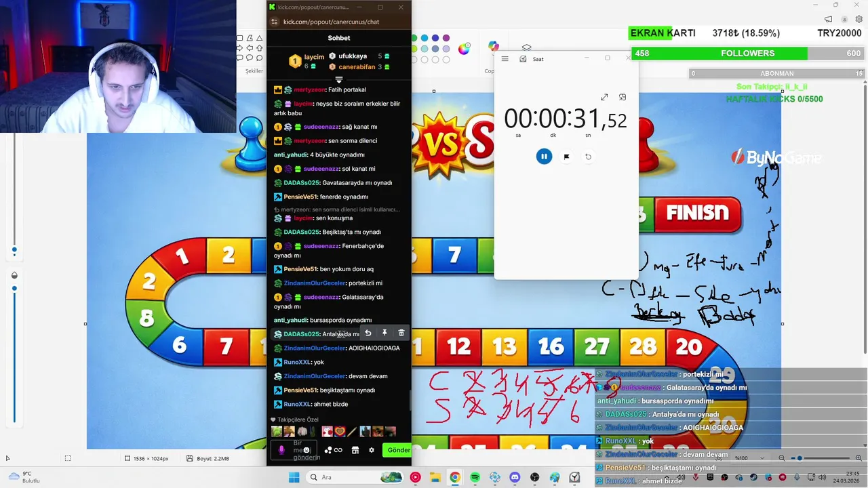This screenshot has height=488, width=868.
Task: Zoom in with Paint's plus button
Action: coord(859,458)
